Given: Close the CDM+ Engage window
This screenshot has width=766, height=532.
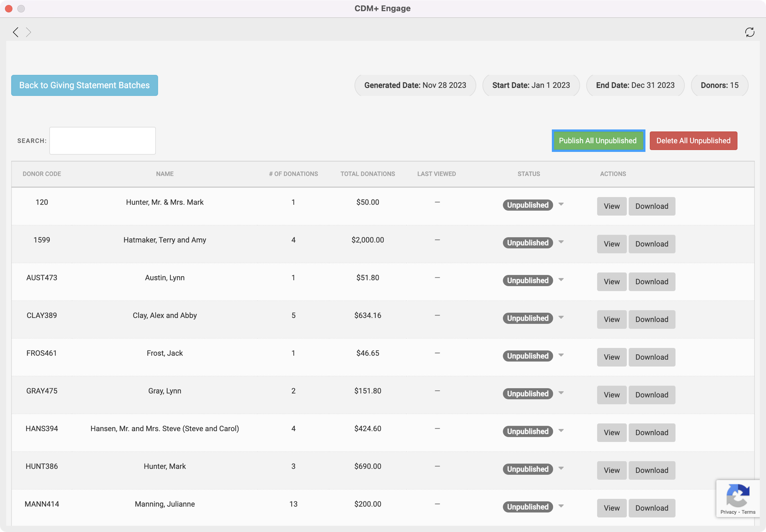Looking at the screenshot, I should pyautogui.click(x=9, y=8).
